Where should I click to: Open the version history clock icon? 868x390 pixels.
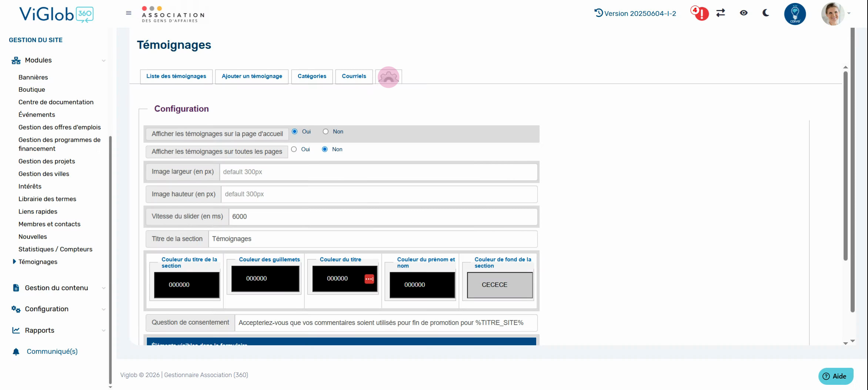pyautogui.click(x=598, y=13)
